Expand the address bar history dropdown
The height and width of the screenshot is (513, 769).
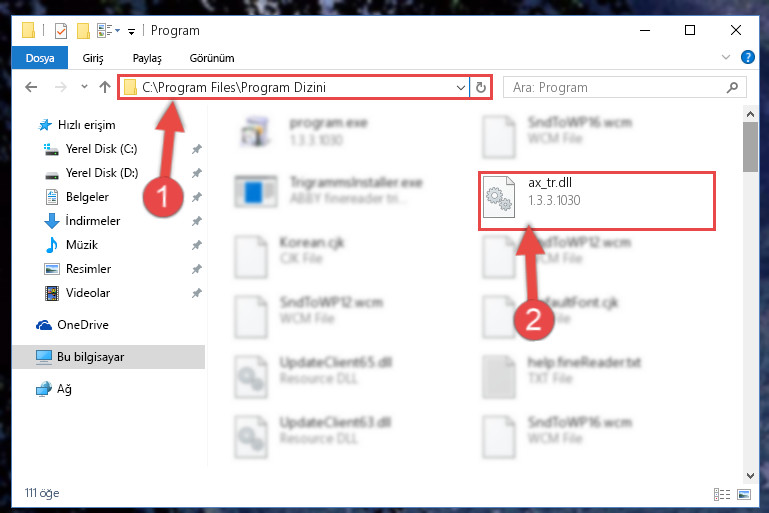461,88
